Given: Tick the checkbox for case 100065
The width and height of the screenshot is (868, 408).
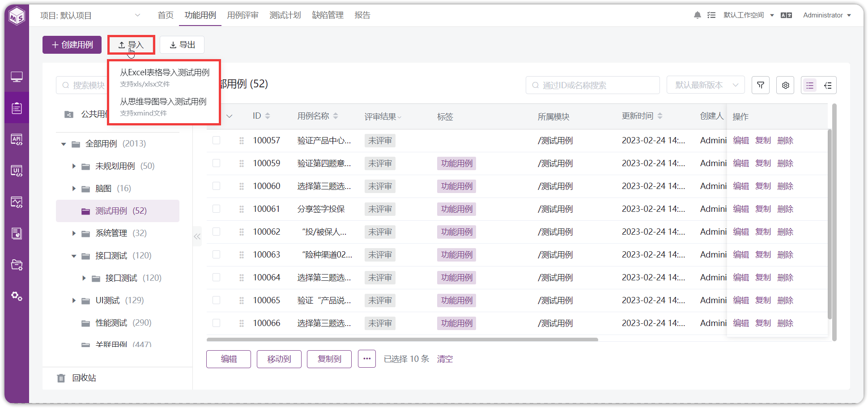Looking at the screenshot, I should [217, 300].
